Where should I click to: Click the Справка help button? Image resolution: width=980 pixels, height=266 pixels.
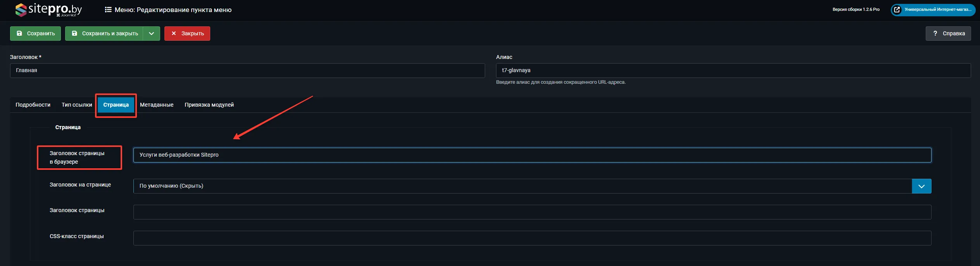pos(948,33)
